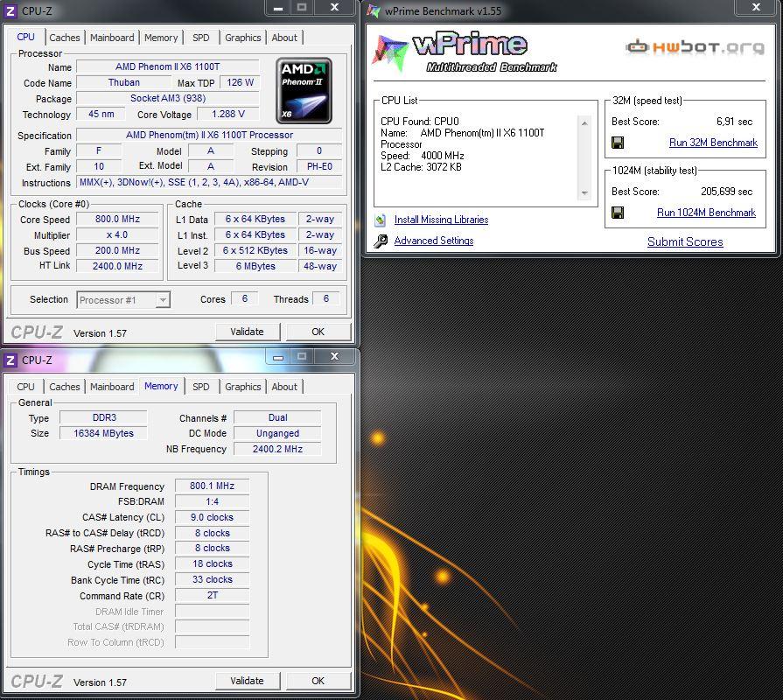783x700 pixels.
Task: Click OK in bottom CPU-Z window
Action: coord(318,681)
